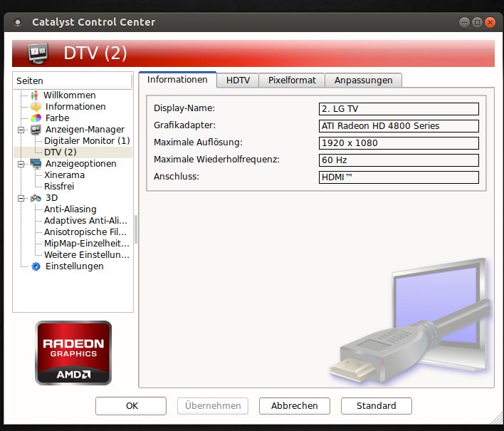504x431 pixels.
Task: Click the window resize grip corner
Action: 496,419
